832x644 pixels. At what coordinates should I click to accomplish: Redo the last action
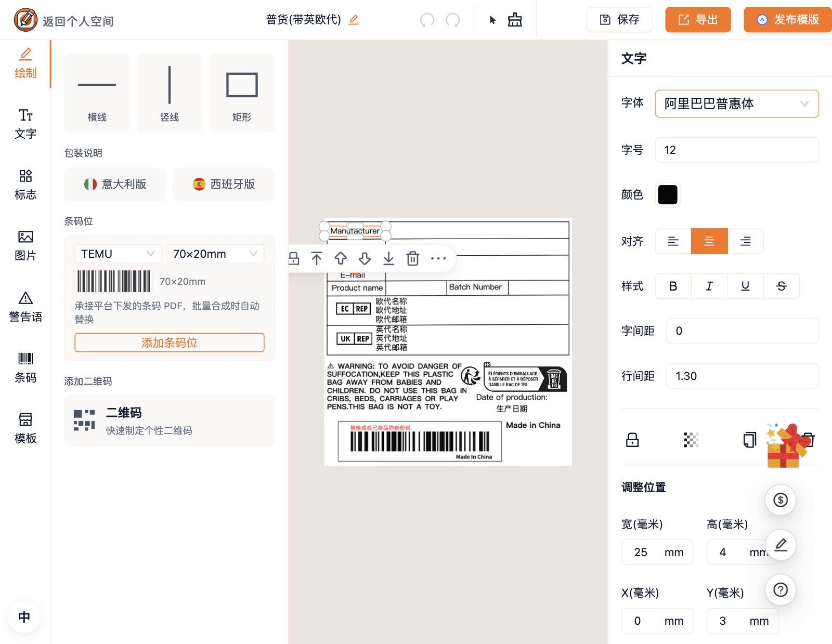[453, 20]
